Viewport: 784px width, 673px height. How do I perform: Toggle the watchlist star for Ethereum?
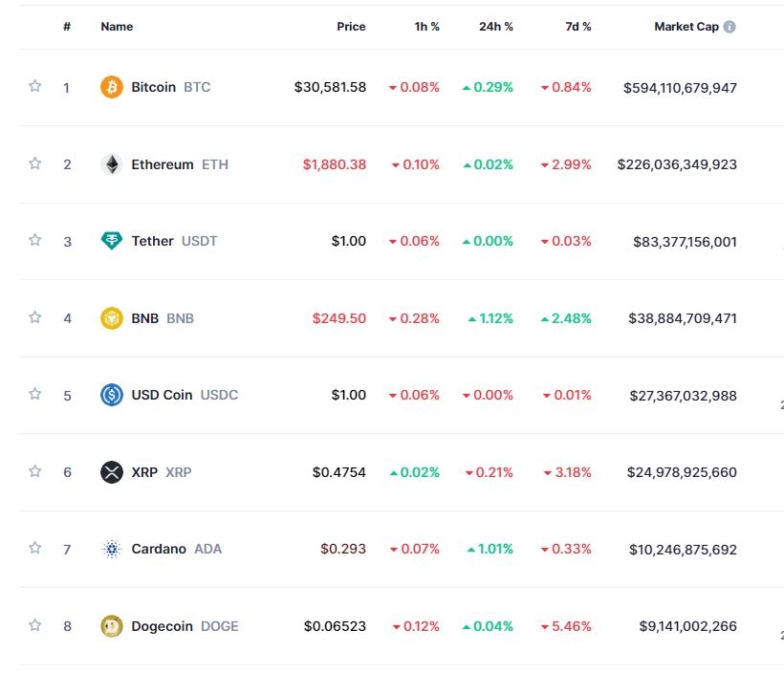(35, 163)
